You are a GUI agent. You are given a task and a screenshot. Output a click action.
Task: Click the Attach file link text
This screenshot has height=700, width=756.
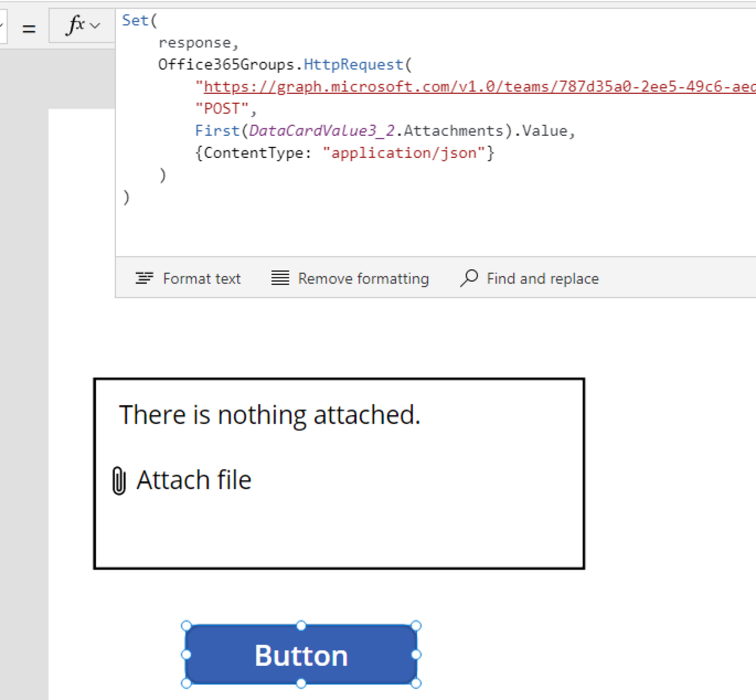pos(194,480)
